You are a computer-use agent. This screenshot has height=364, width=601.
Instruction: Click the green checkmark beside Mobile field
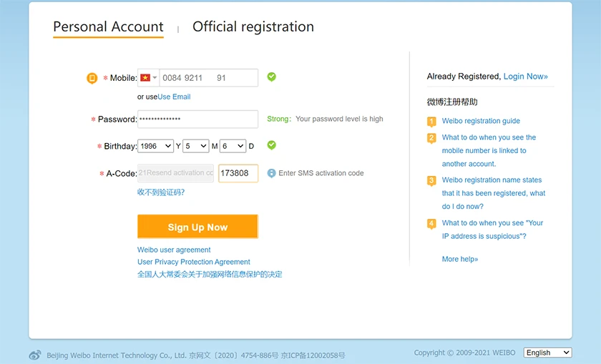[271, 77]
